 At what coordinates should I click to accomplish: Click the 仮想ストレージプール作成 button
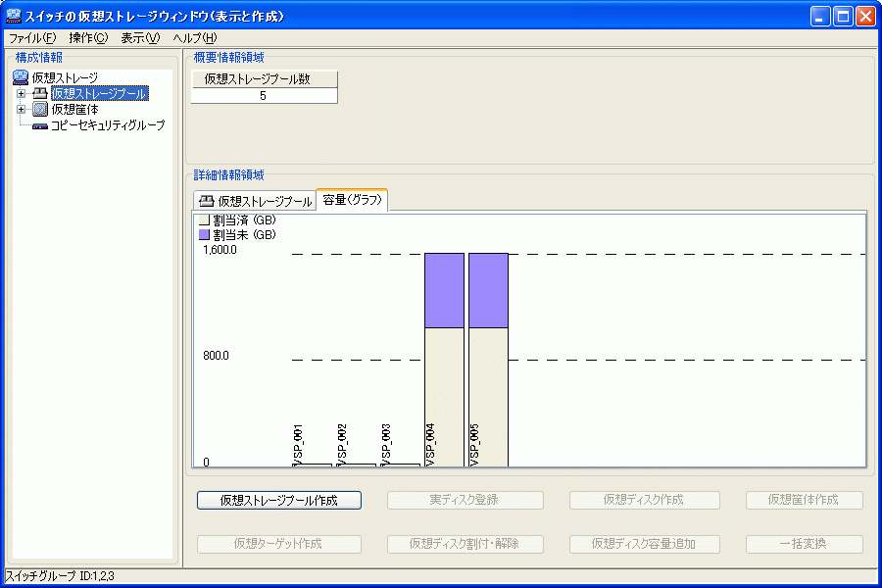tap(279, 500)
